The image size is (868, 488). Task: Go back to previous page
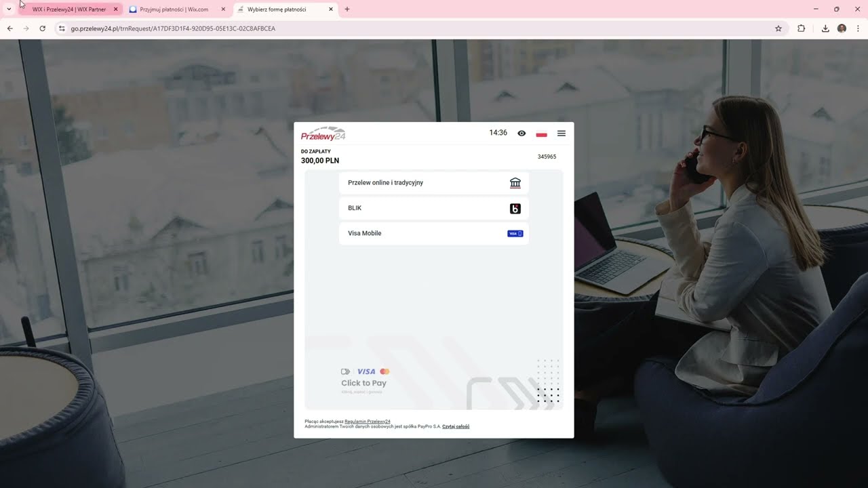9,28
